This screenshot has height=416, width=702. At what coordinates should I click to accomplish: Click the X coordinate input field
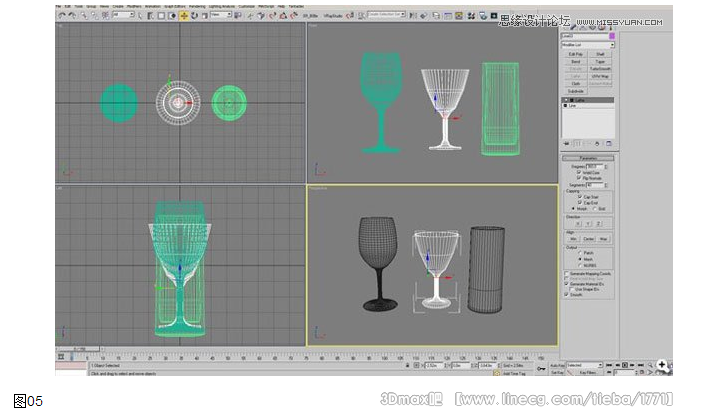[x=434, y=365]
